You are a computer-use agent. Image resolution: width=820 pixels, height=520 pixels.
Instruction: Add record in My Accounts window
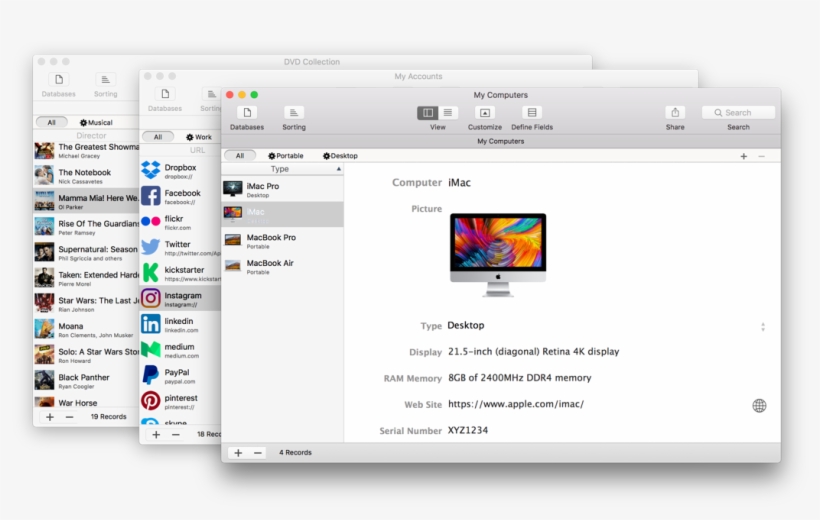pyautogui.click(x=156, y=435)
